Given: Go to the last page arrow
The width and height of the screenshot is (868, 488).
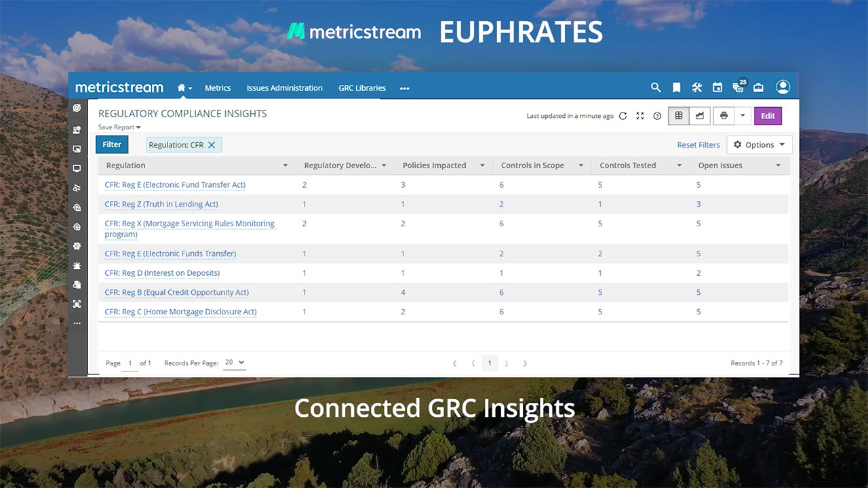Looking at the screenshot, I should (525, 363).
